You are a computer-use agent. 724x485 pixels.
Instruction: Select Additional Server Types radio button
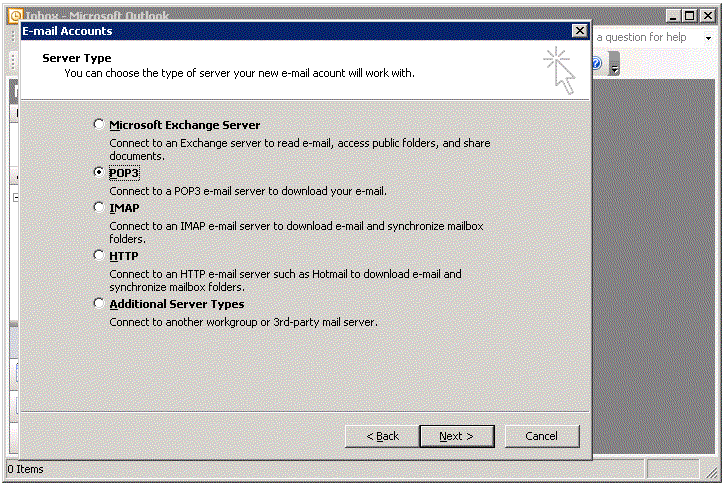(x=98, y=303)
